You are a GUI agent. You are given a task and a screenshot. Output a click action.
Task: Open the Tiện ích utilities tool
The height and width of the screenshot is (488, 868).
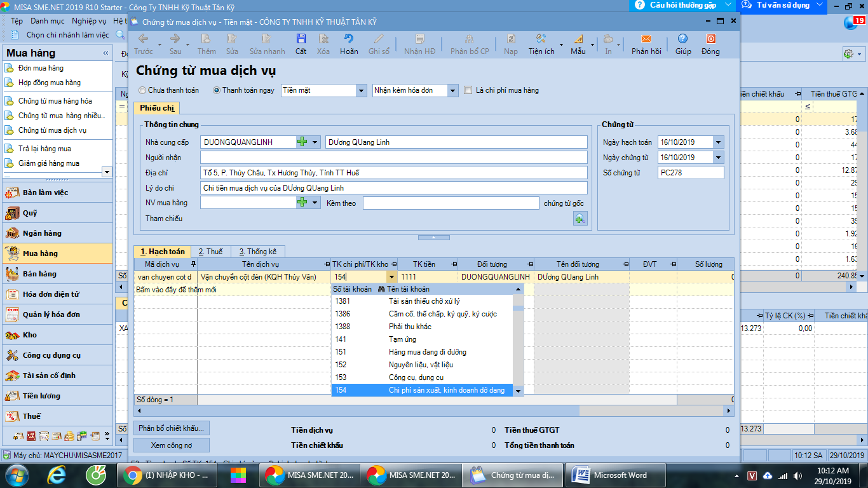[x=541, y=44]
